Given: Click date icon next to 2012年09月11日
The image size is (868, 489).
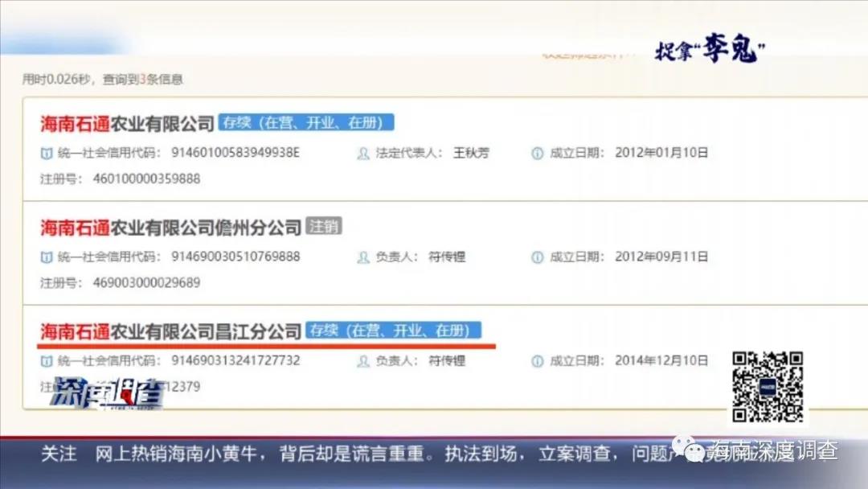Looking at the screenshot, I should (x=537, y=257).
